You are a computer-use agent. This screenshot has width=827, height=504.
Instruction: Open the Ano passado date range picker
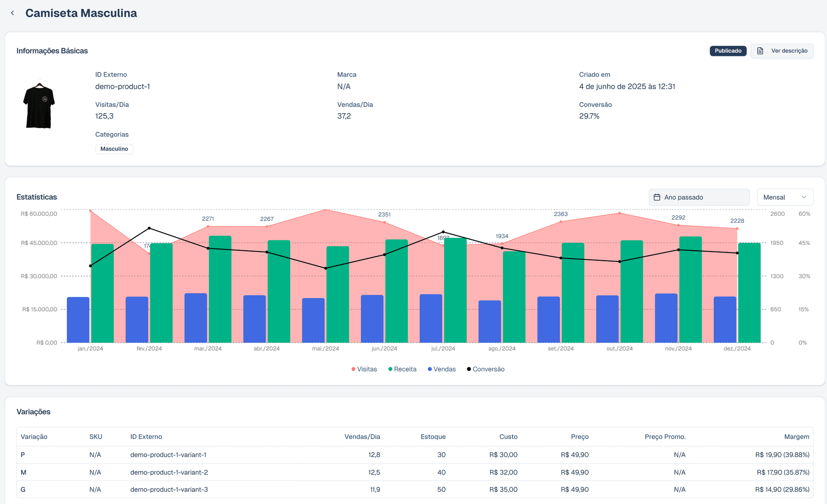(x=699, y=197)
